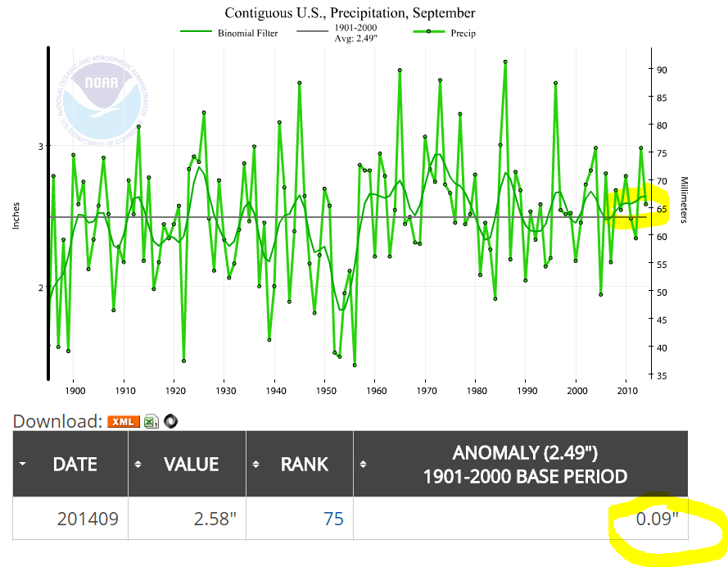The height and width of the screenshot is (567, 728).
Task: Click the JSON download icon
Action: coord(170,421)
